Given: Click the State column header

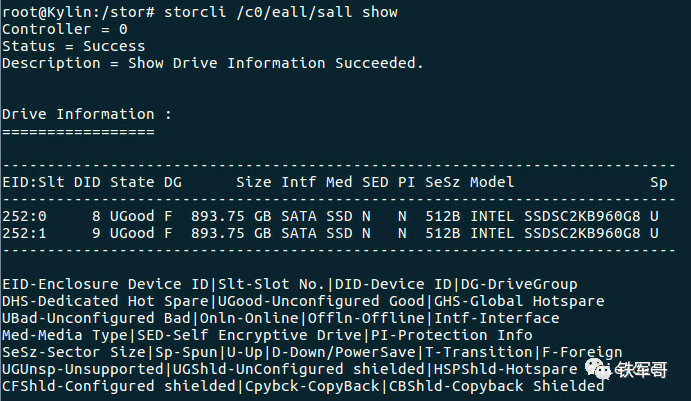Looking at the screenshot, I should point(132,182).
